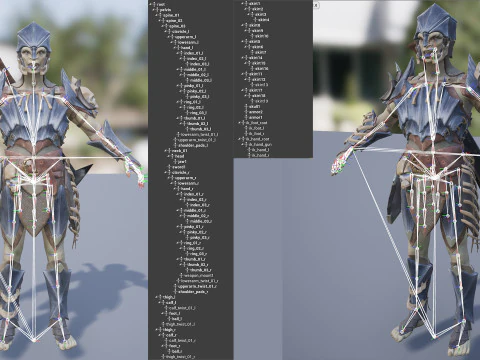Viewport: 480px width, 360px height.
Task: Collapse the thigh_l branch
Action: coord(157,297)
